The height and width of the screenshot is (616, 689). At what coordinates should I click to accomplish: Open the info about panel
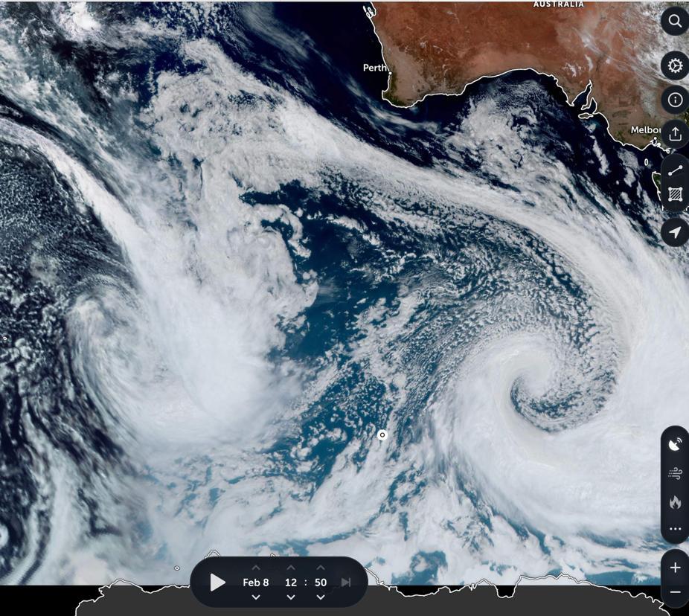point(674,100)
